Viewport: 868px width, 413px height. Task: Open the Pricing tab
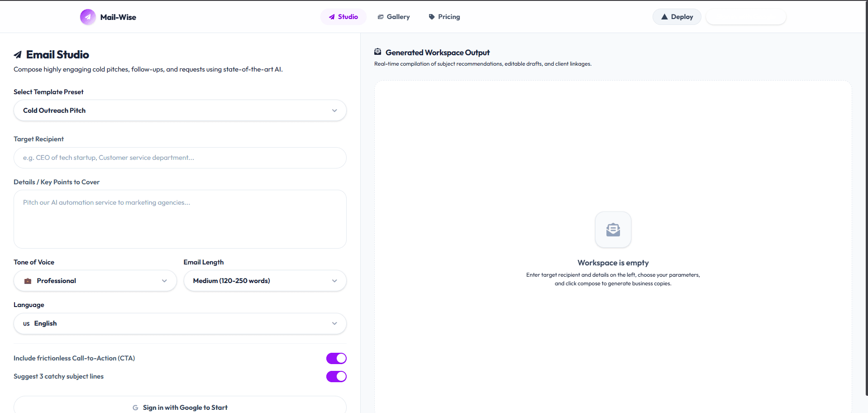(444, 17)
